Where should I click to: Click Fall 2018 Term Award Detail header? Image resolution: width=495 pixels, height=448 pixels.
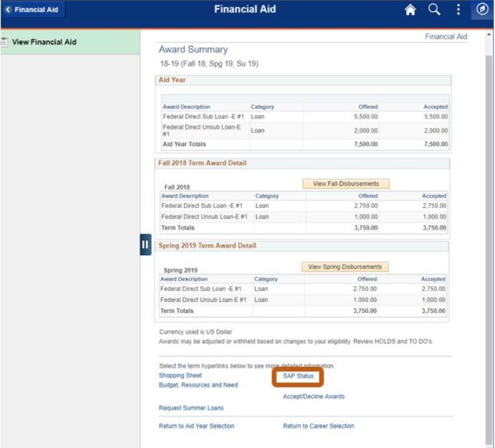click(x=302, y=163)
